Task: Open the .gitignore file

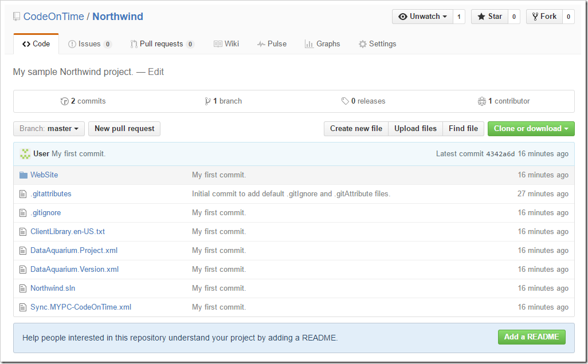Action: [46, 213]
